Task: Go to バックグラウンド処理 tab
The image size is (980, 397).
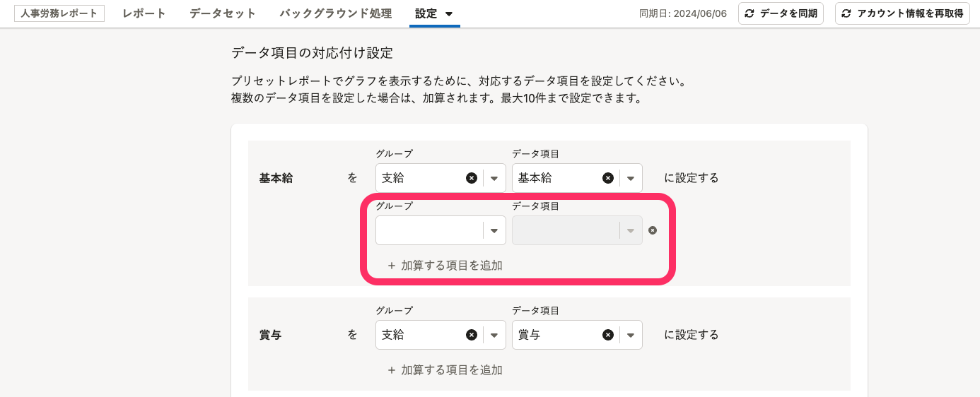Action: 336,13
